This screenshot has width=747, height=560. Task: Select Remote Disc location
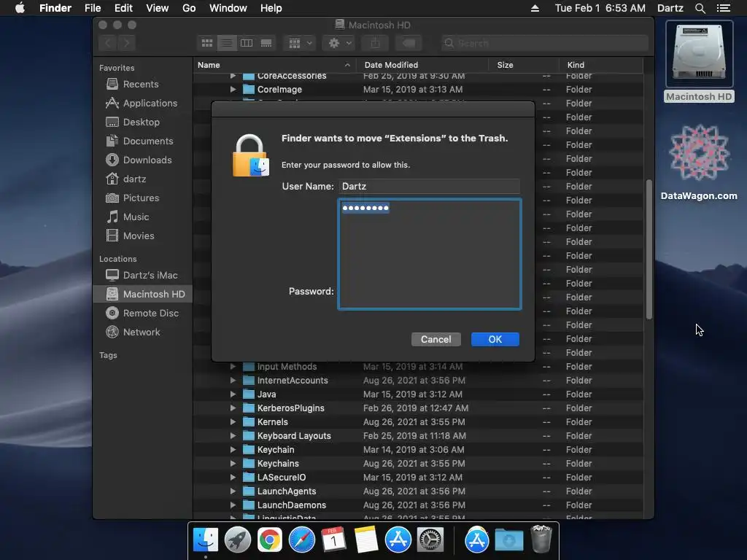click(150, 314)
